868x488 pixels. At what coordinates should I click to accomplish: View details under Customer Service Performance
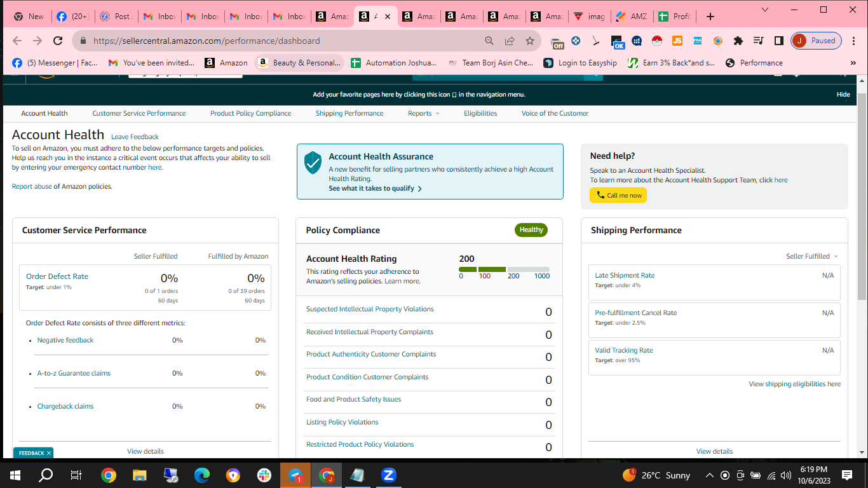coord(146,451)
